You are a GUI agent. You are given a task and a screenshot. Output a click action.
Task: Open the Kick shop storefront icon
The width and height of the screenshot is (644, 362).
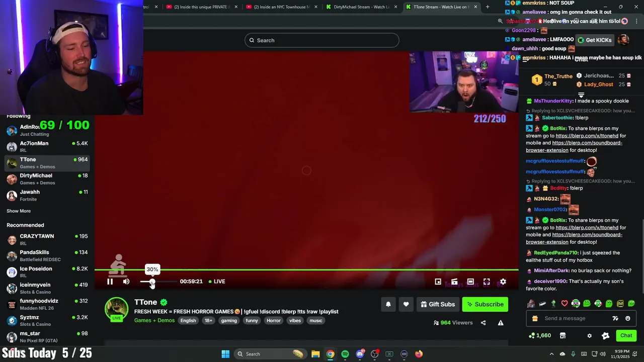coord(562,335)
